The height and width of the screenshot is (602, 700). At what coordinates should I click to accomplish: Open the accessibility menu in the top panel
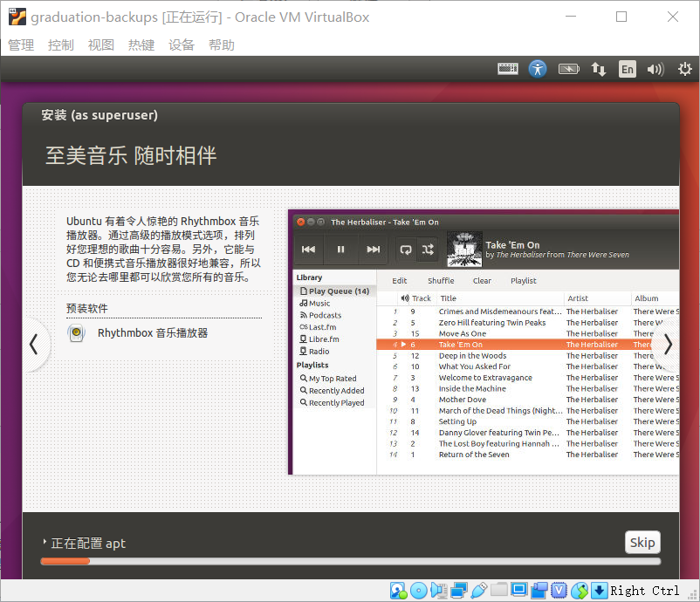[538, 69]
